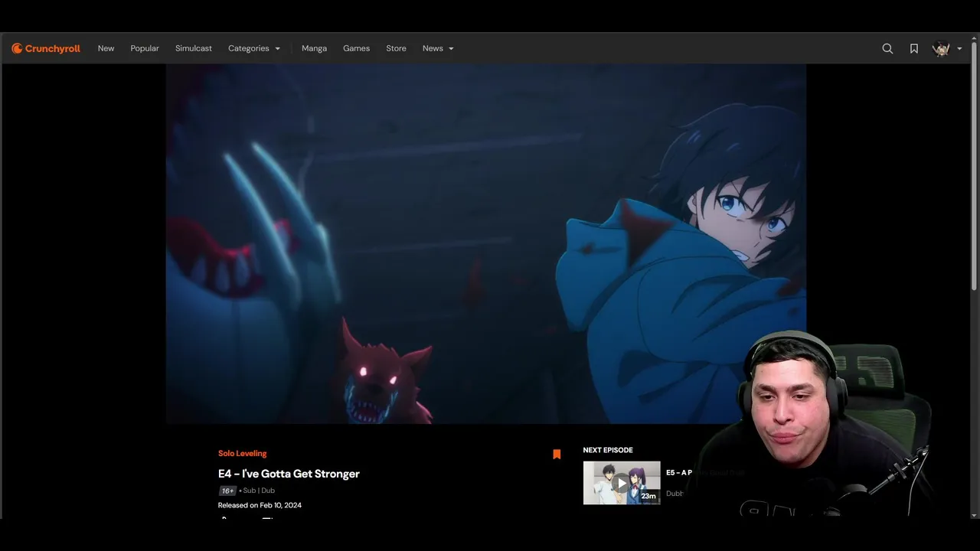Click the episode title I've Gotta Get Stronger

coord(289,474)
